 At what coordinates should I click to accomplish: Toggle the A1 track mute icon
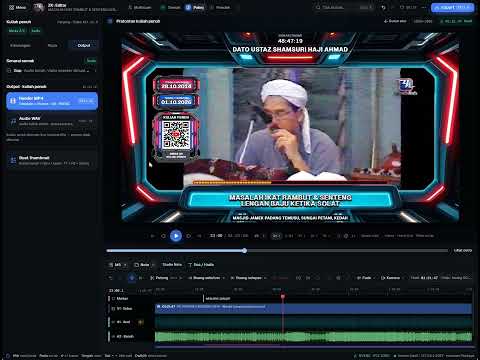coord(141,322)
